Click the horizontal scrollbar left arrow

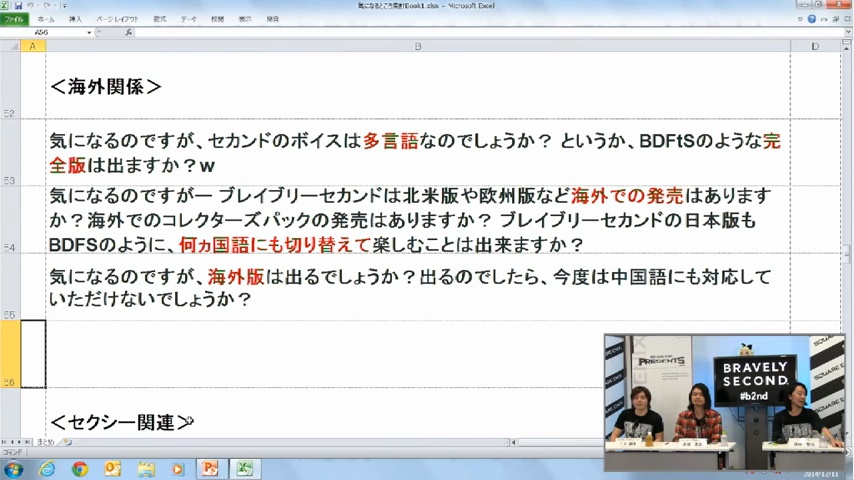pos(514,442)
